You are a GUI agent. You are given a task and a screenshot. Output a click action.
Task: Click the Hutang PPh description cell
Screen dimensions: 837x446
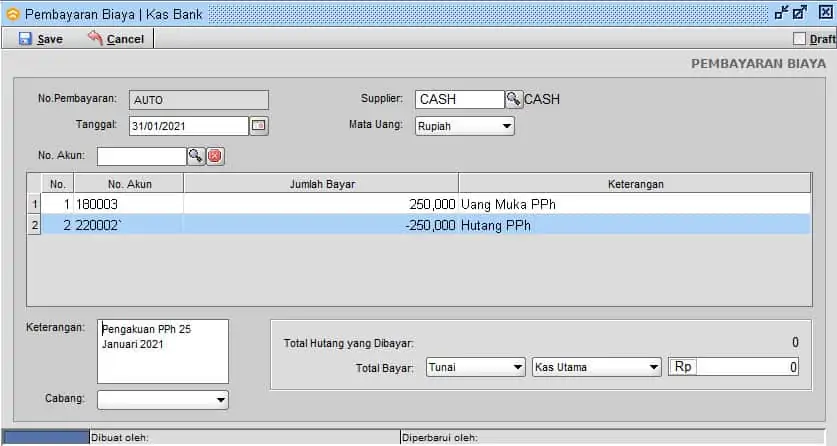point(634,225)
